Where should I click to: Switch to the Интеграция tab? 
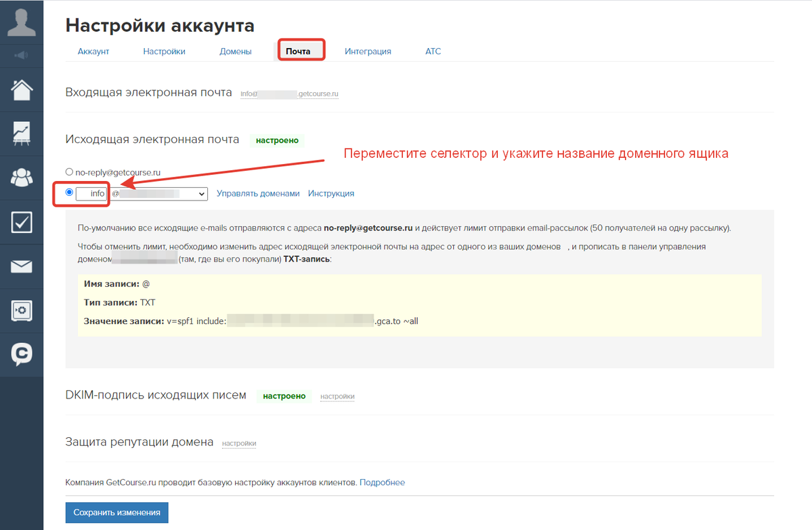click(x=368, y=52)
